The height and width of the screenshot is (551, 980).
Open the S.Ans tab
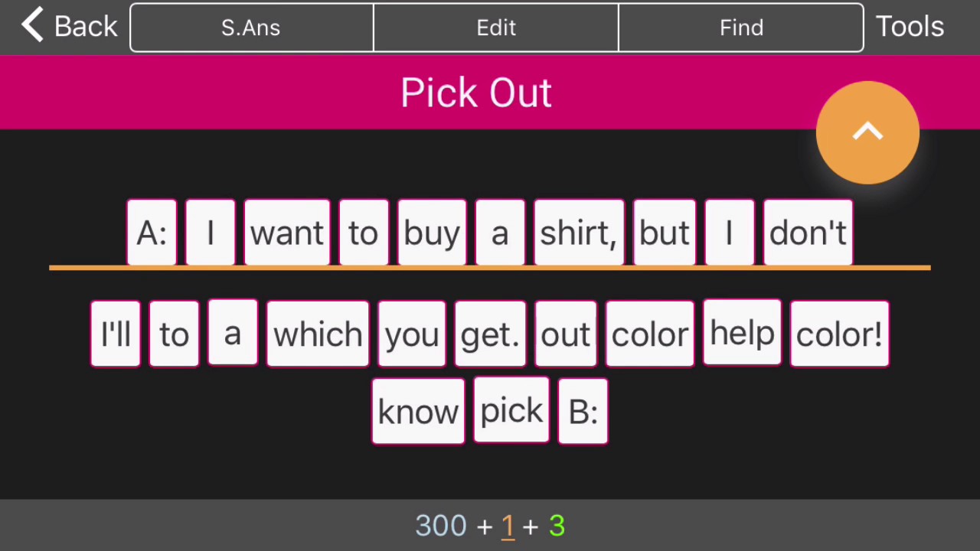pyautogui.click(x=251, y=28)
